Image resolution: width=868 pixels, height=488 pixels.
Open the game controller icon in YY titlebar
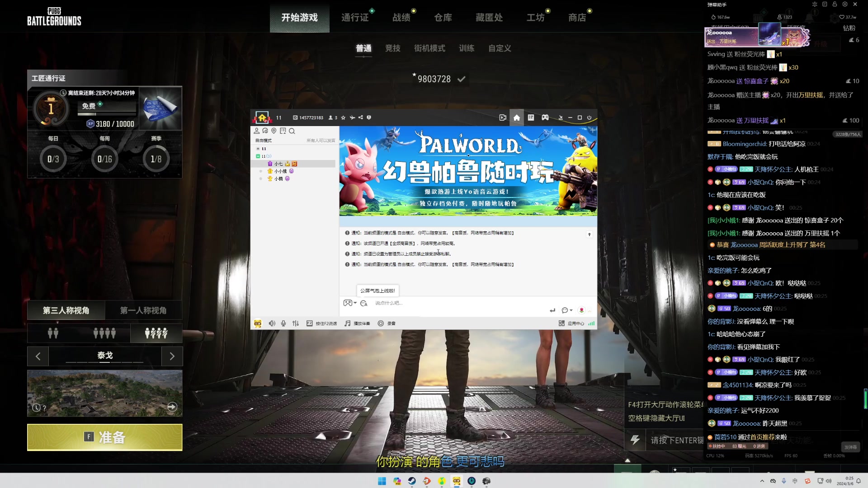tap(545, 117)
